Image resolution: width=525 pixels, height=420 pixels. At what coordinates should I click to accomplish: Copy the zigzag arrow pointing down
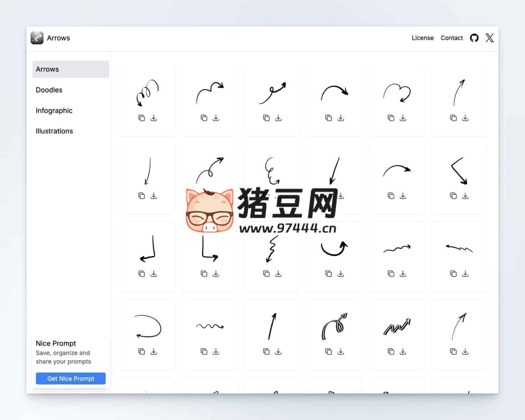pyautogui.click(x=266, y=274)
